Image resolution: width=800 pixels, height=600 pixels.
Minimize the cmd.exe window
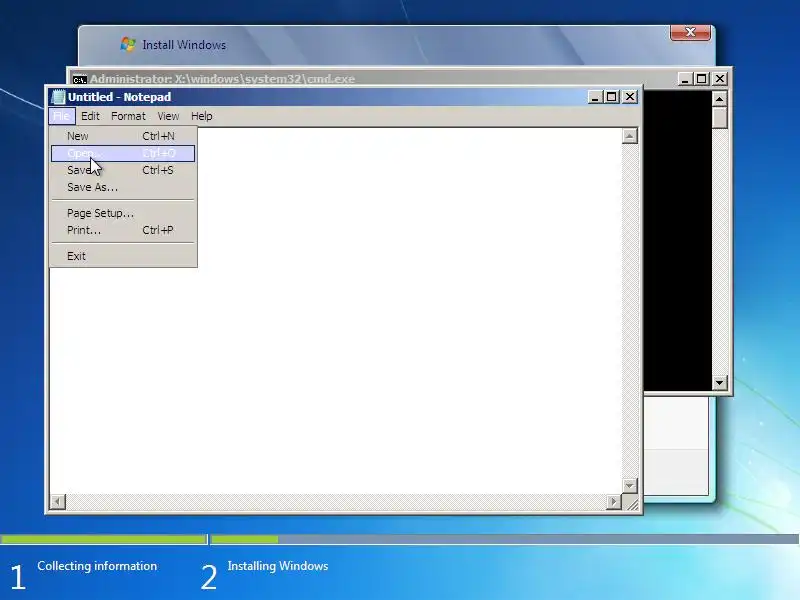coord(685,79)
